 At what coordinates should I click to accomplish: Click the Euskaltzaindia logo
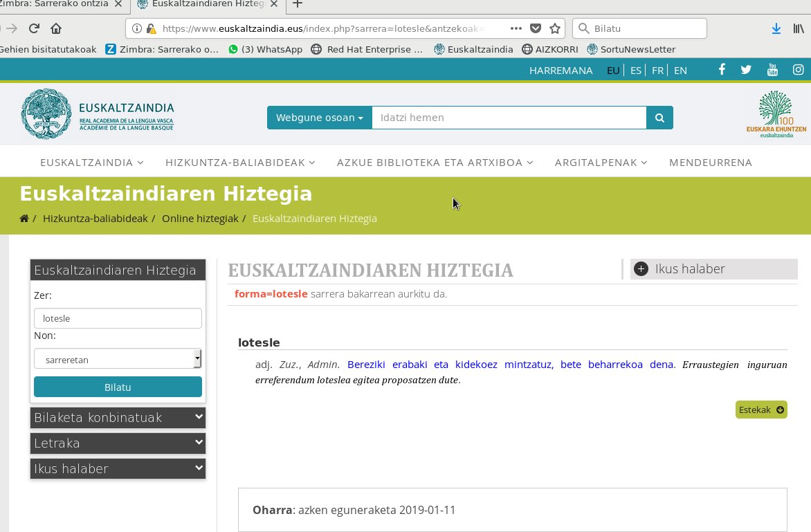97,114
